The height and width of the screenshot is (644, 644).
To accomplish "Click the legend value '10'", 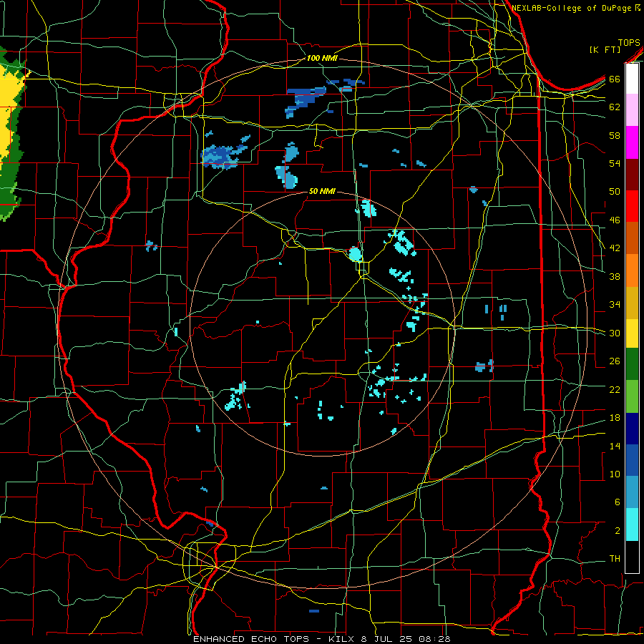I will point(615,474).
